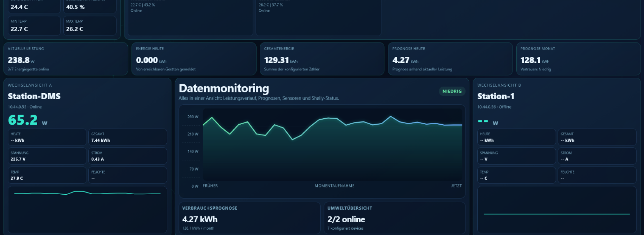
Task: Click Station-DMS Gesamt 7.44 kWh tile
Action: click(128, 137)
